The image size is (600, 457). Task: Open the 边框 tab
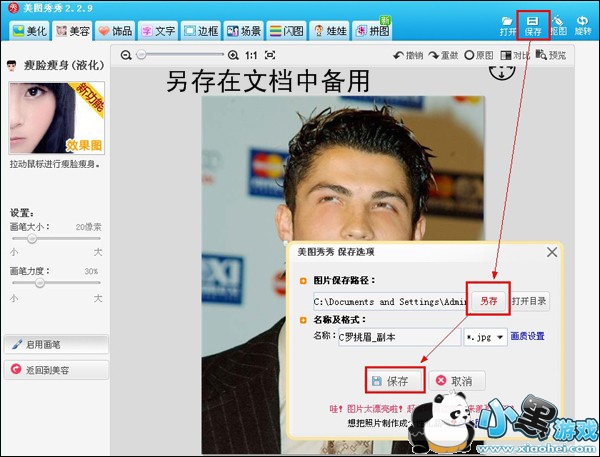tap(201, 31)
